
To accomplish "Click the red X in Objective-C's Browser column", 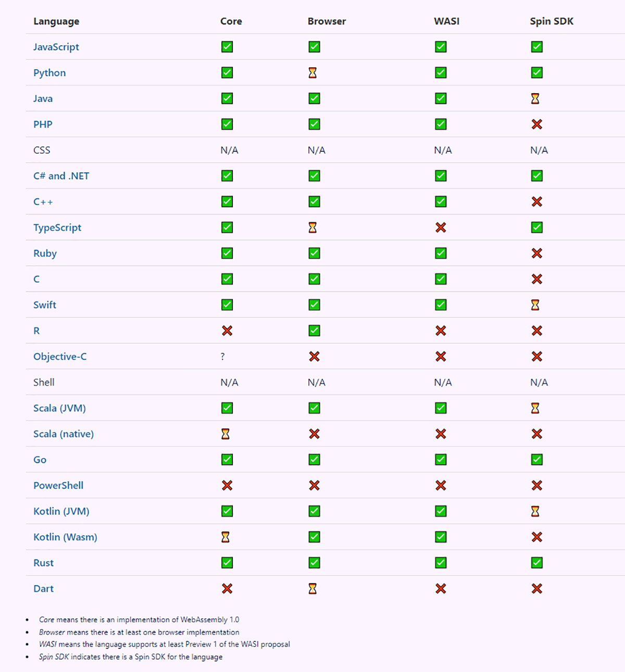I will coord(314,357).
